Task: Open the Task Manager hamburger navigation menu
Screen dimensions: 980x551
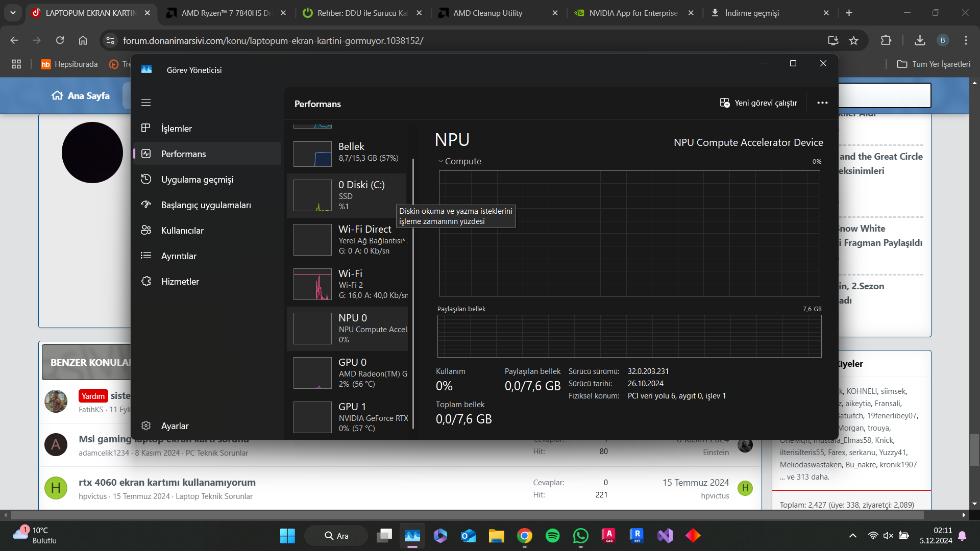Action: (x=146, y=103)
